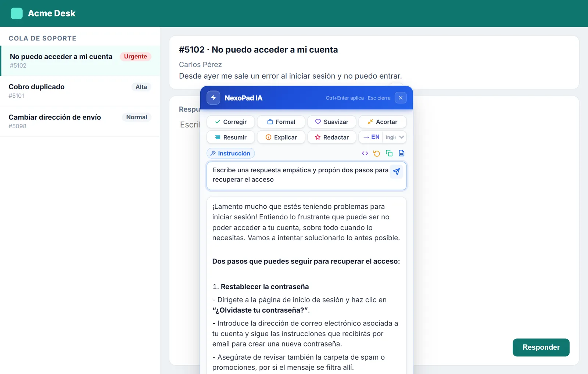
Task: Select the Instrucción mode chip
Action: click(231, 153)
